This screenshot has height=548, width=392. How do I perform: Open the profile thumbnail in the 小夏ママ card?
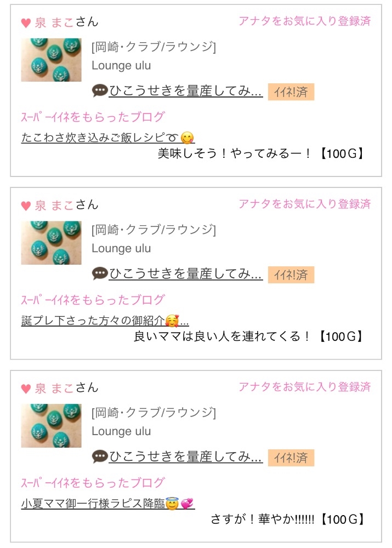point(51,426)
